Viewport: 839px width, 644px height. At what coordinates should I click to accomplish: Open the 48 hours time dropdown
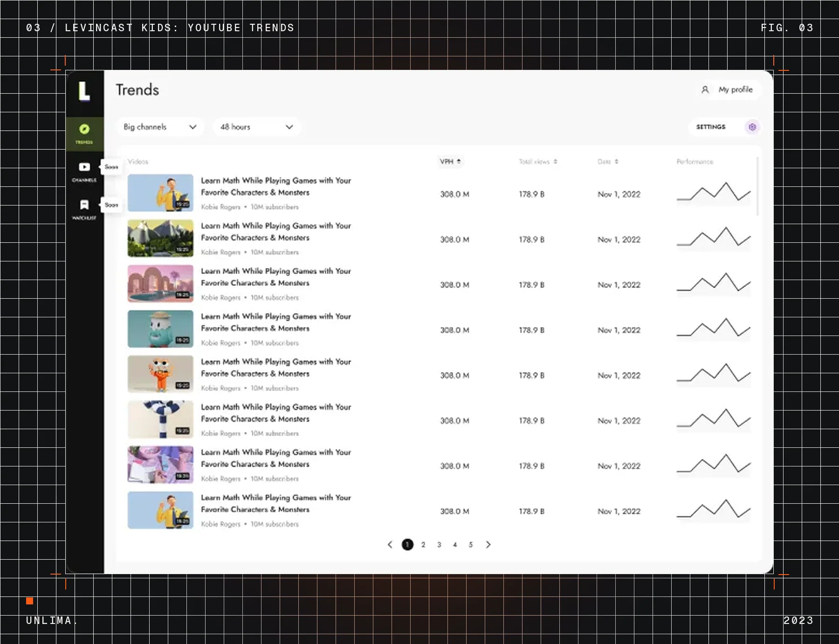tap(256, 127)
